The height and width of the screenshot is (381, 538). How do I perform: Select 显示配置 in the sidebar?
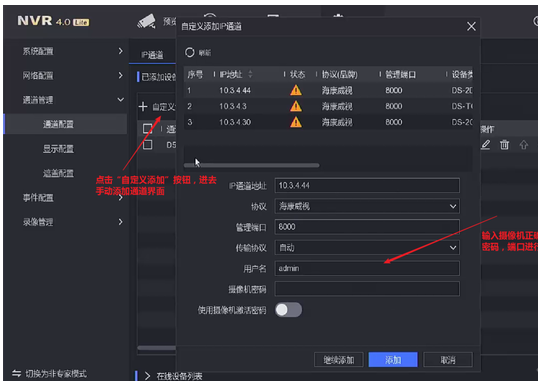point(58,149)
